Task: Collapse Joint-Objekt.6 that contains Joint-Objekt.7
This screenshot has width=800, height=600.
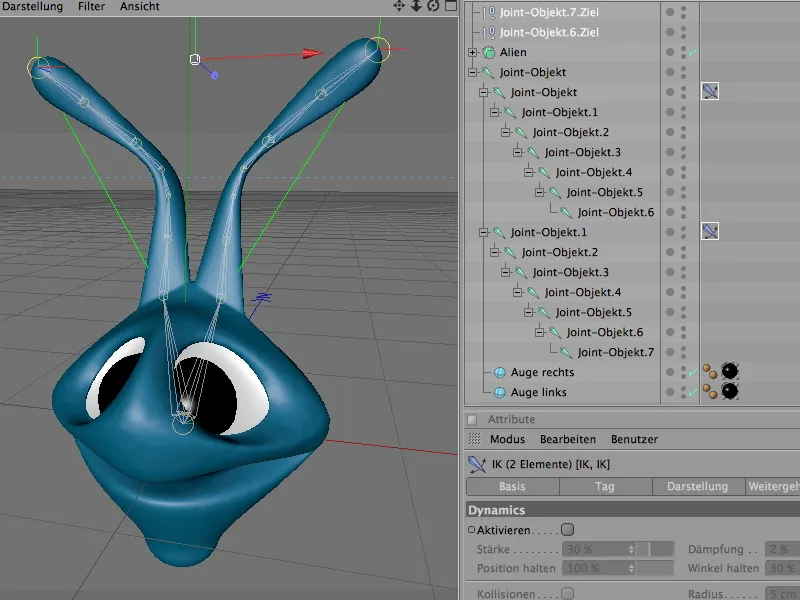Action: coord(540,332)
